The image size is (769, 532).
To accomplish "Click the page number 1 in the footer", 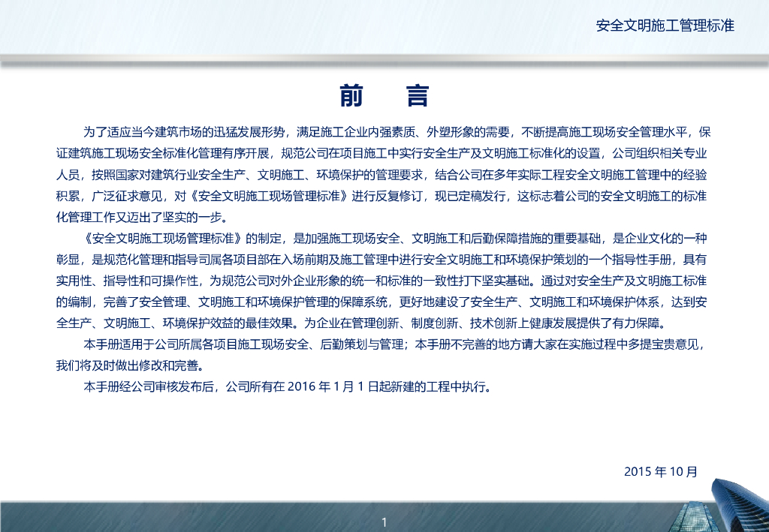I will [384, 522].
